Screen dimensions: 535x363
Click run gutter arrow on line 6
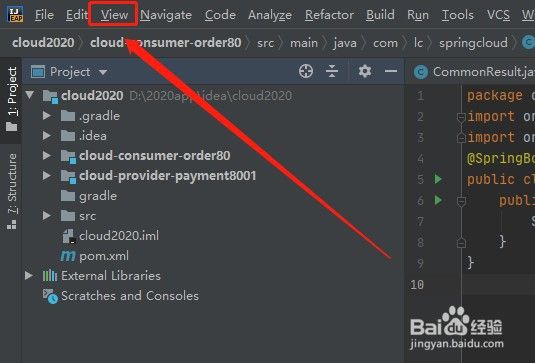click(438, 200)
